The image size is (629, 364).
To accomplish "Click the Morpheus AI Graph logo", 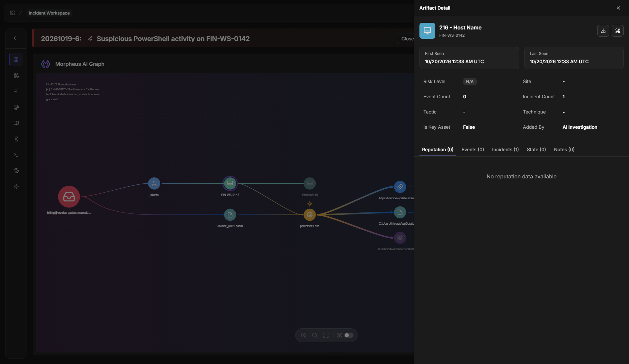I will tap(45, 64).
